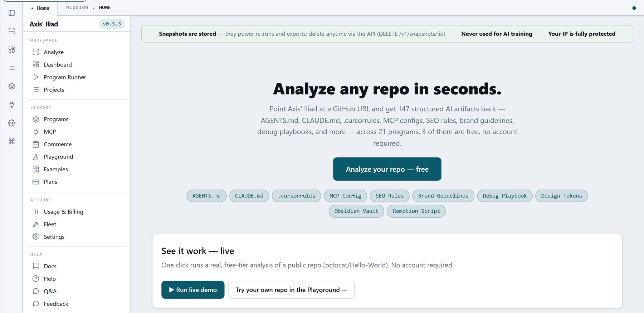
Task: Click the 'Axis' Iliad' app title
Action: click(44, 24)
